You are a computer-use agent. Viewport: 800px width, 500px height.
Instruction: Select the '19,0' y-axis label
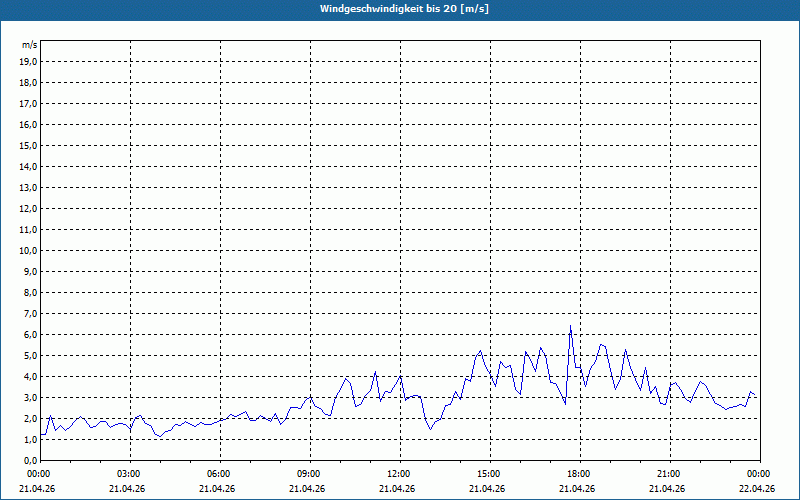[x=28, y=62]
